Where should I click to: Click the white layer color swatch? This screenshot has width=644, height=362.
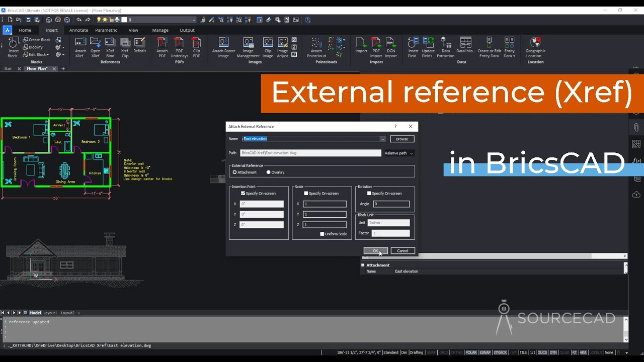coord(124,20)
